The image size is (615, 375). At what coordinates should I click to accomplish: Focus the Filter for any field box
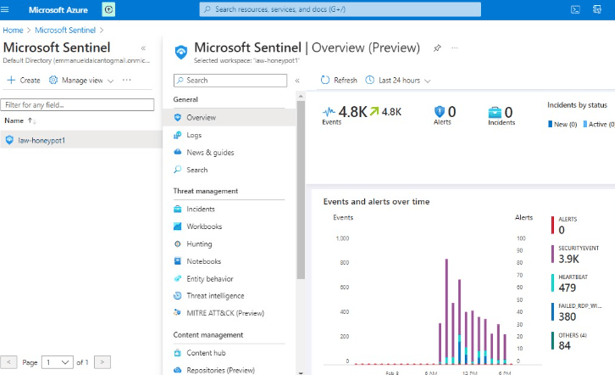point(77,105)
